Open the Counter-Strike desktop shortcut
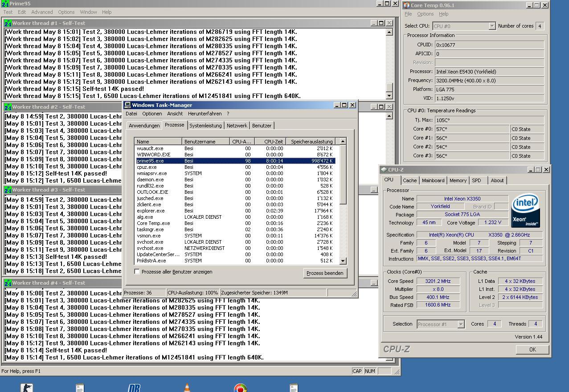 pos(27,388)
